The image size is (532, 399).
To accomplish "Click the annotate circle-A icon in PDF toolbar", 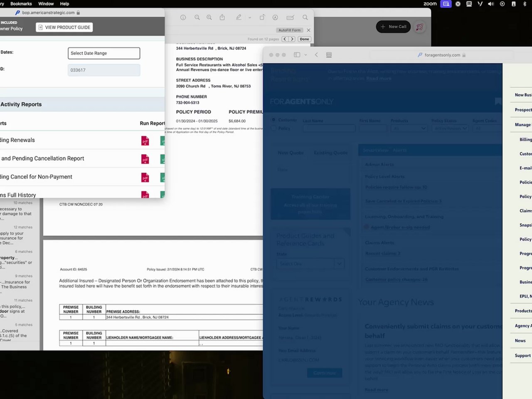I will pos(275,17).
